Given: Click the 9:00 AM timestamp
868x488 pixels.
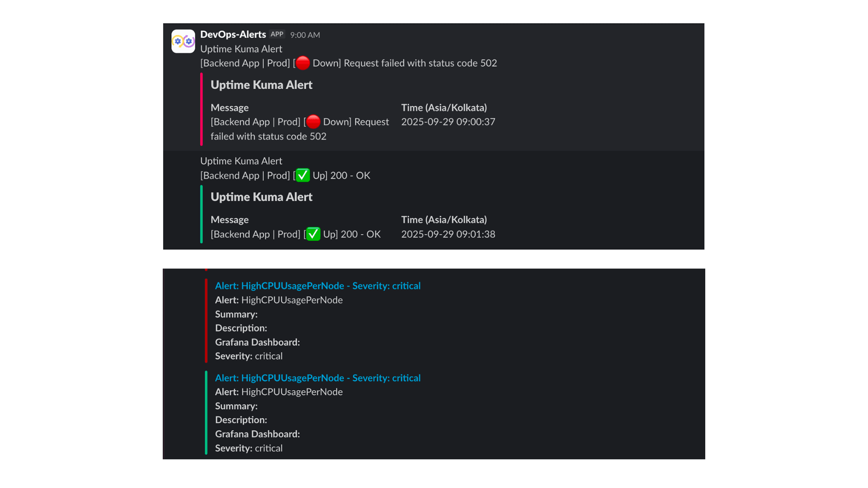Looking at the screenshot, I should pos(305,34).
